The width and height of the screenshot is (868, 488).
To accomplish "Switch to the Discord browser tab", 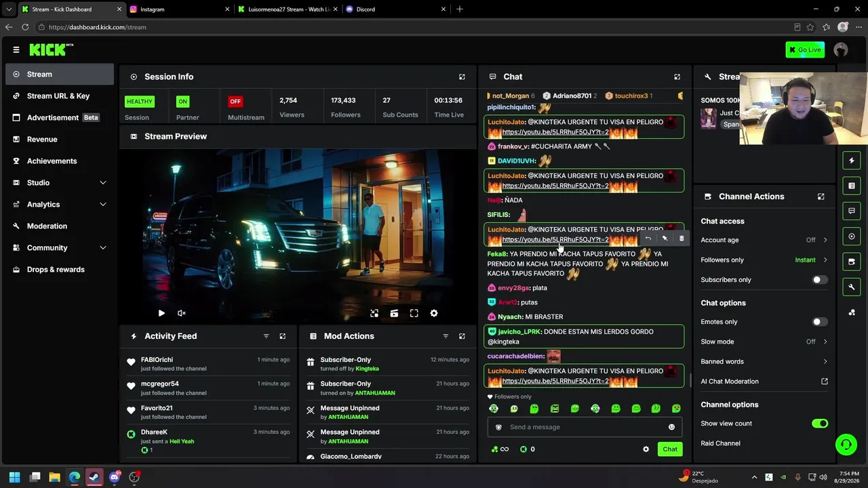I will pyautogui.click(x=396, y=9).
